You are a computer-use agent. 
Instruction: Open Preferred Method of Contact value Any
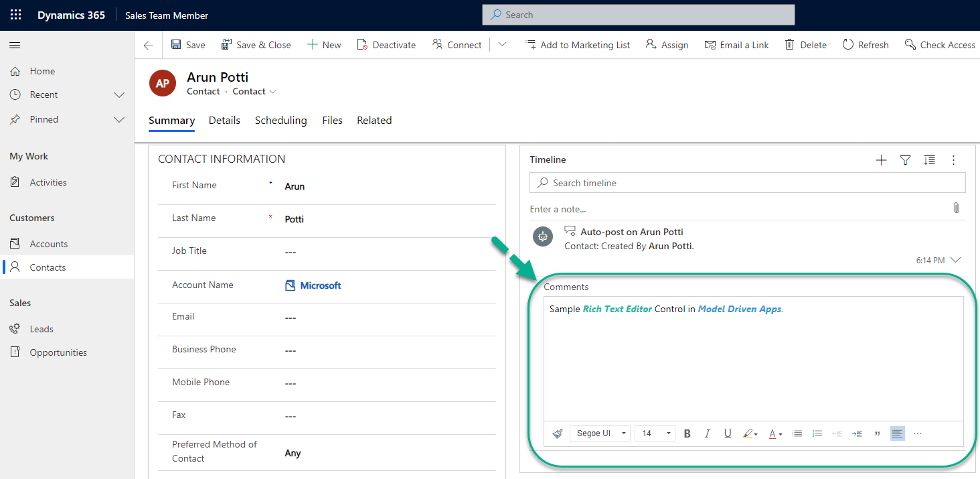[293, 454]
